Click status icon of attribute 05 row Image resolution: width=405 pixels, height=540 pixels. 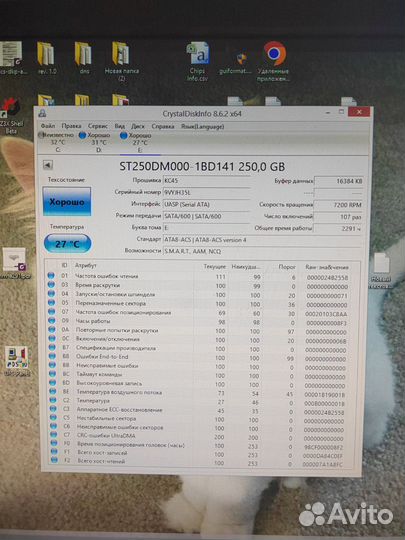(51, 302)
